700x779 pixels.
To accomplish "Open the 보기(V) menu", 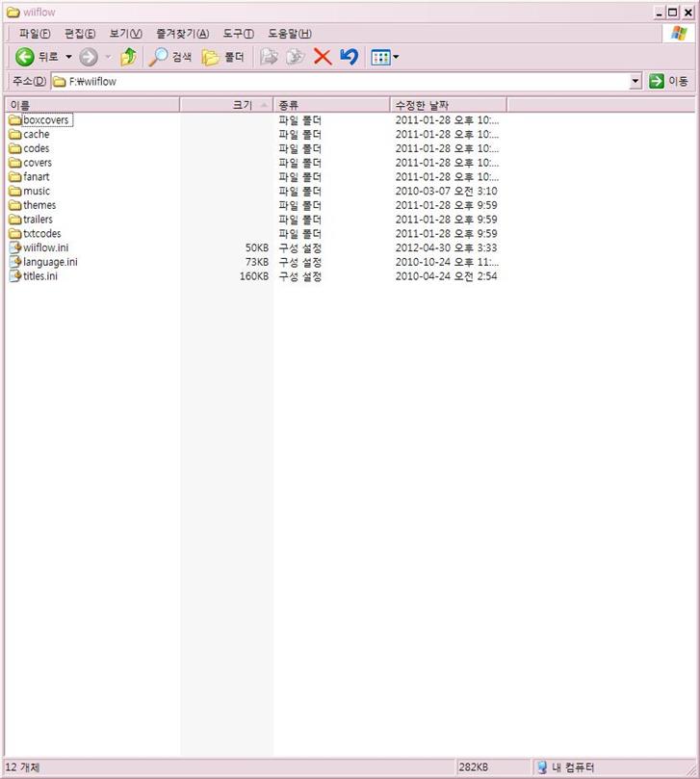I will click(x=125, y=34).
